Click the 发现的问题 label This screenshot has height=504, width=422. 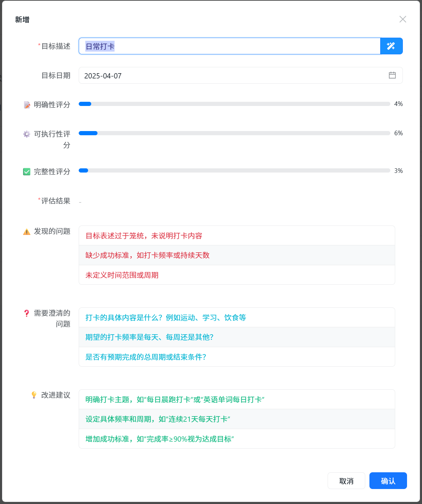point(52,231)
